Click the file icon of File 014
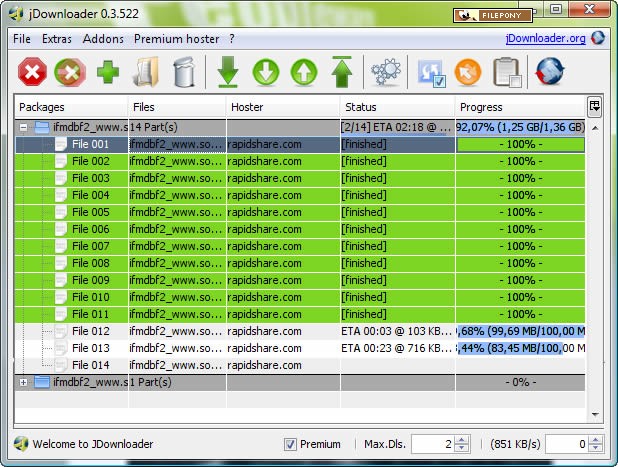 point(61,365)
